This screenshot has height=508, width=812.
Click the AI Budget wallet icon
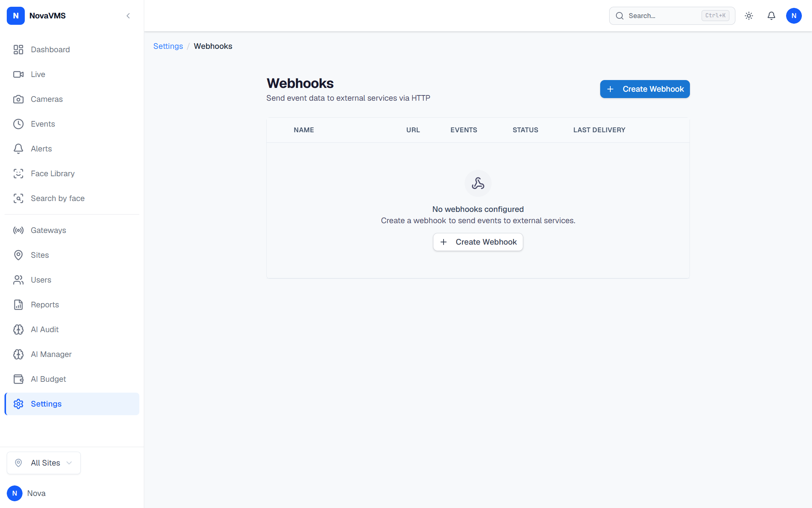[x=18, y=379]
